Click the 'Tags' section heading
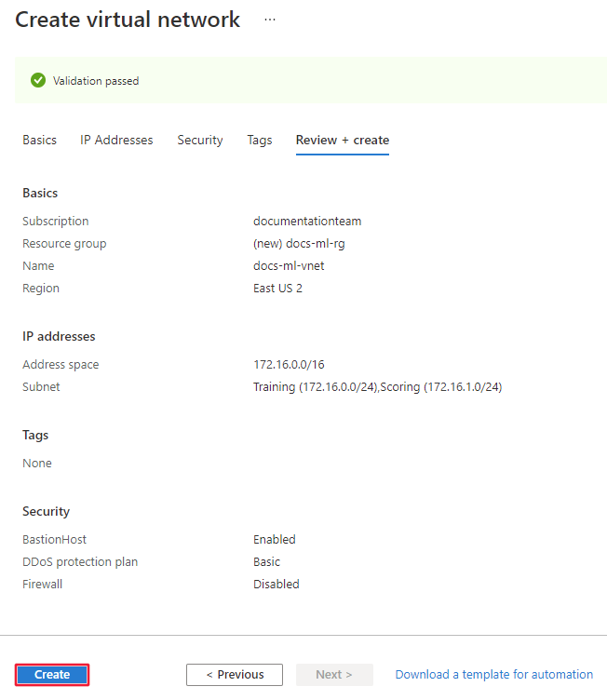This screenshot has width=607, height=700. click(35, 435)
